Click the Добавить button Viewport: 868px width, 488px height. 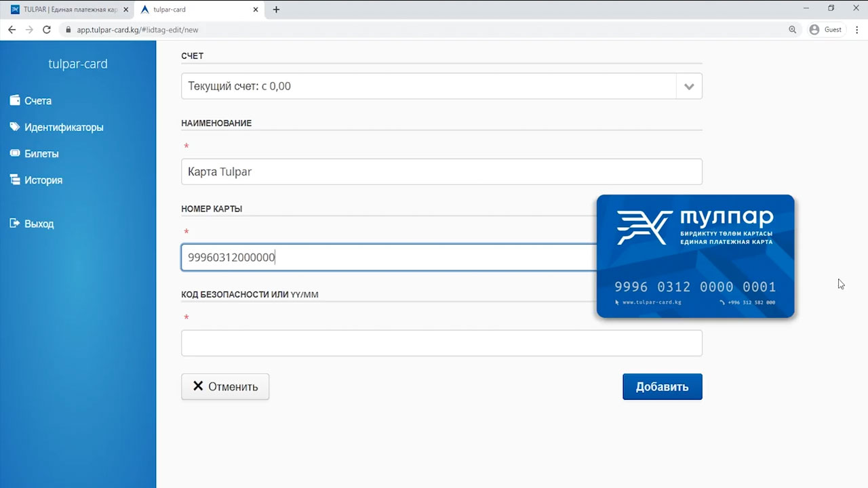coord(663,386)
